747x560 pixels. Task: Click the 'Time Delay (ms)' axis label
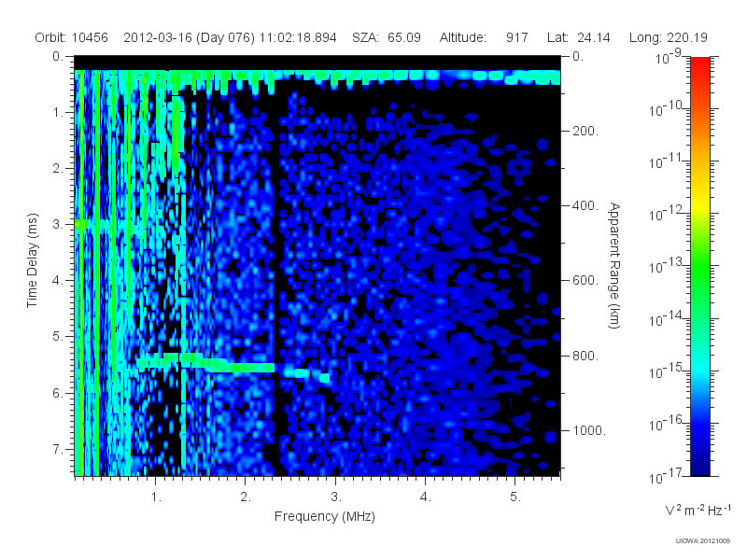[x=32, y=260]
